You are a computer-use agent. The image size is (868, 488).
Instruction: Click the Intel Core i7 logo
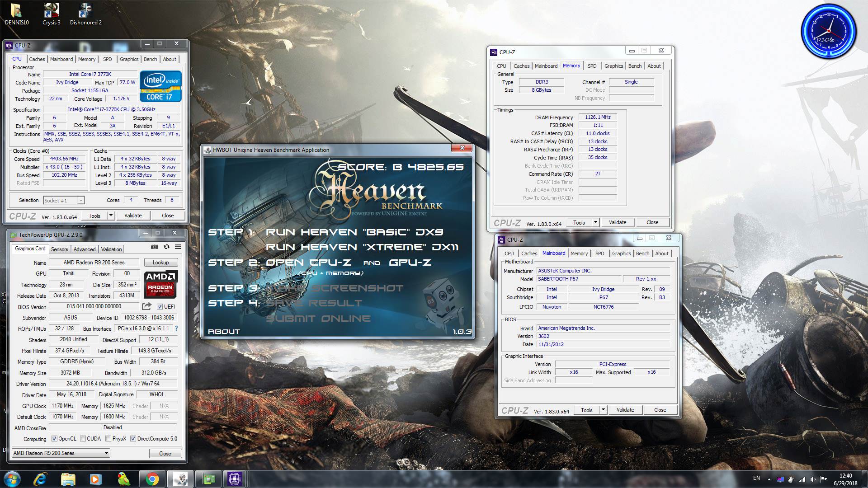coord(160,86)
